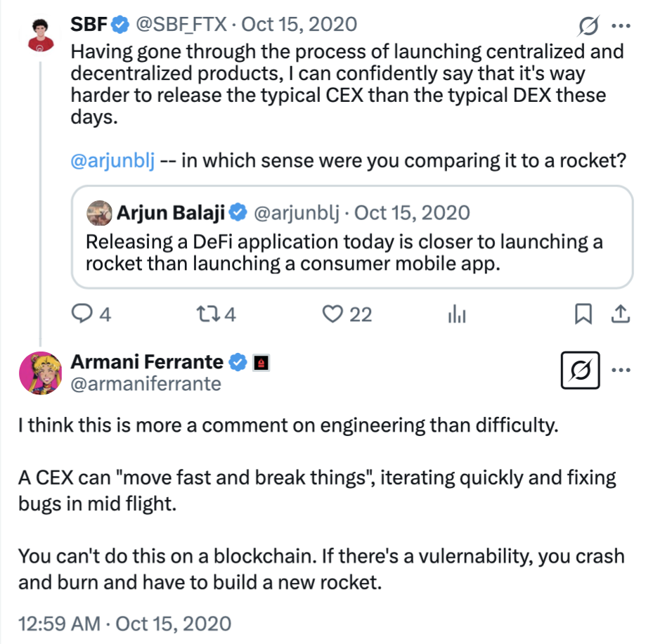
Task: Click the reply icon on SBF's tweet
Action: pos(84,314)
